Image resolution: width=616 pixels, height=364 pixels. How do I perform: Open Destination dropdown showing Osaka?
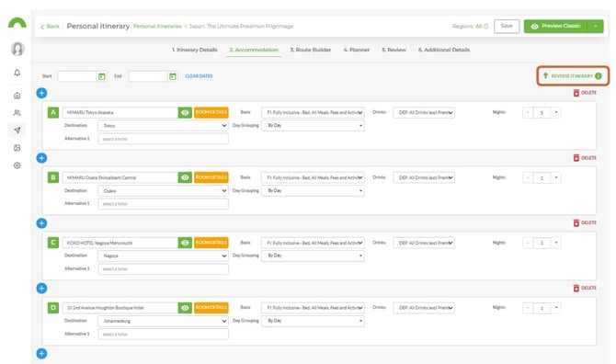(163, 191)
